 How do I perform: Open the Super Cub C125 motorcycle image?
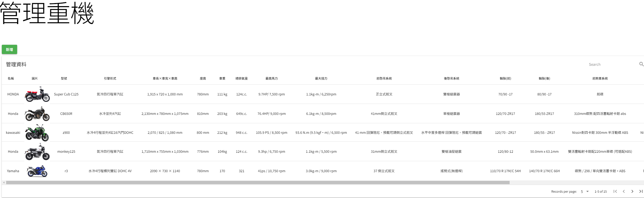click(x=37, y=94)
